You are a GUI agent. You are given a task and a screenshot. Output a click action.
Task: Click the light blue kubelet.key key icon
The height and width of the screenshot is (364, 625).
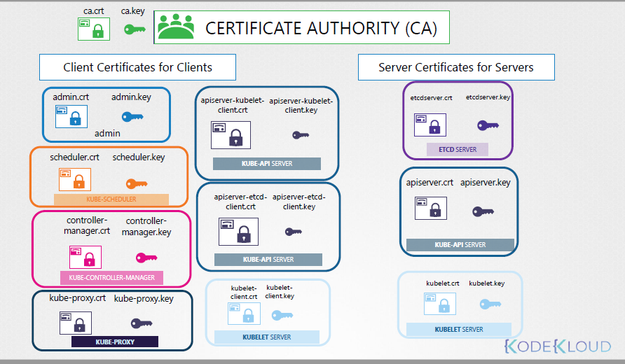point(490,304)
